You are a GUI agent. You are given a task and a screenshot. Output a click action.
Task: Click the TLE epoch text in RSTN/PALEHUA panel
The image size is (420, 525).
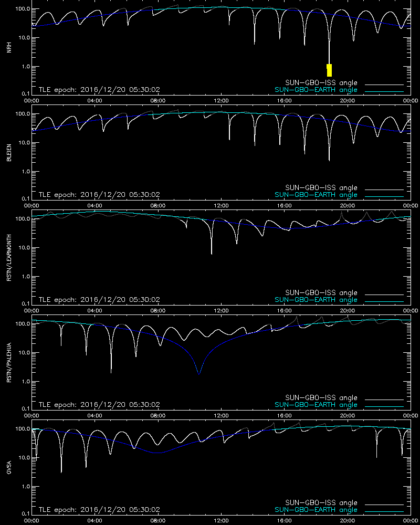click(x=99, y=404)
